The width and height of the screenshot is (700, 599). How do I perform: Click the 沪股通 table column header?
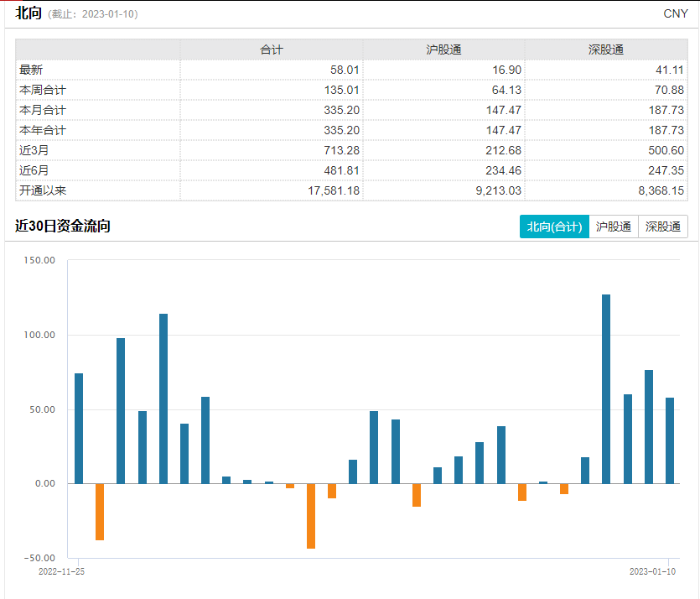pyautogui.click(x=443, y=49)
